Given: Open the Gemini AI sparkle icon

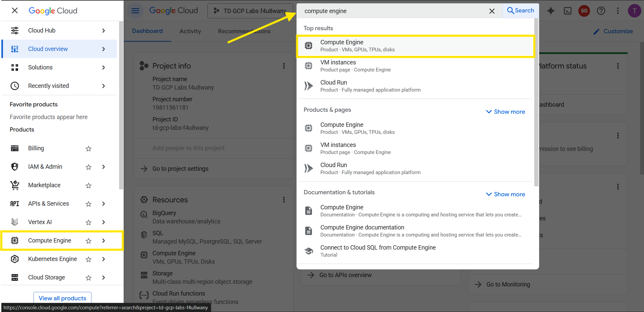Looking at the screenshot, I should 551,11.
